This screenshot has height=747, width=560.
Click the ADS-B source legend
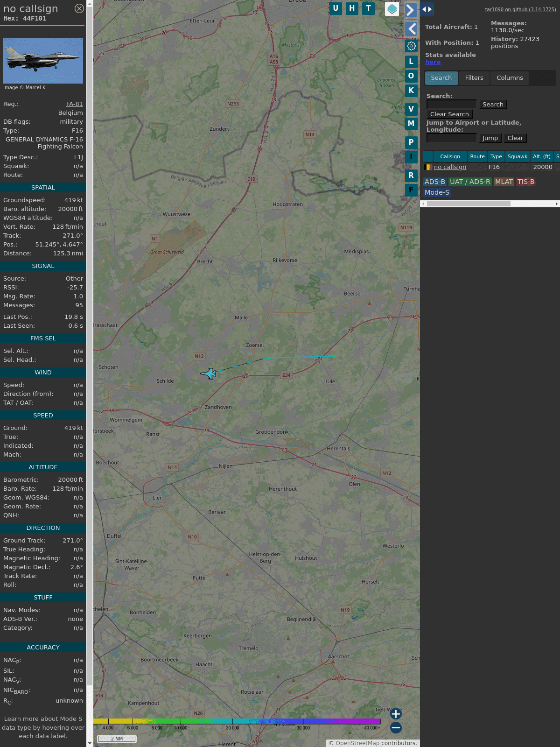point(435,182)
